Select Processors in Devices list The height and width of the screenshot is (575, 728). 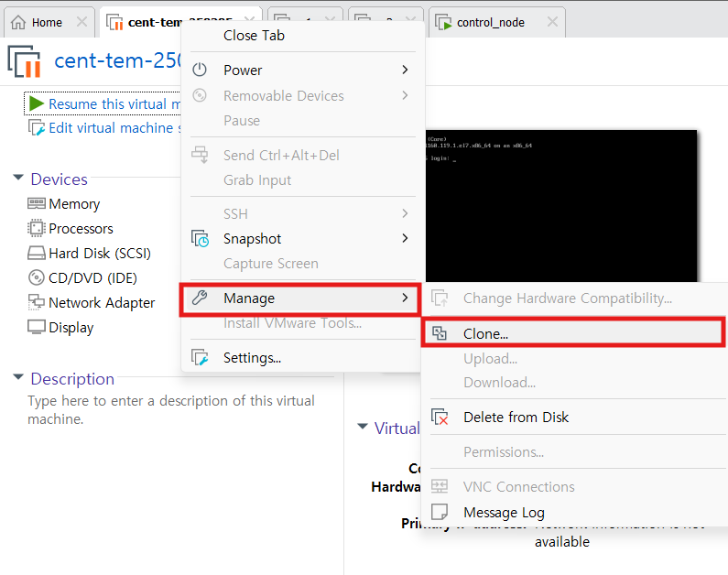pyautogui.click(x=81, y=228)
